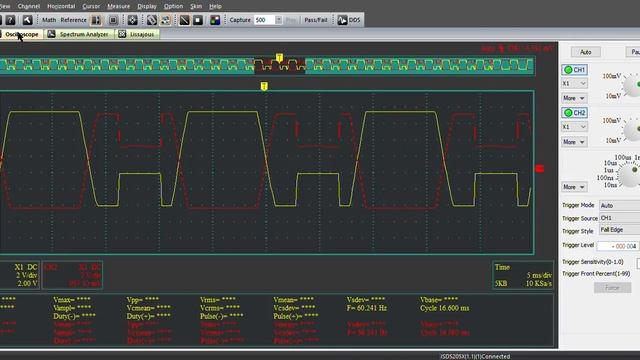The width and height of the screenshot is (640, 360).
Task: Open the RGB color settings icon
Action: click(215, 20)
